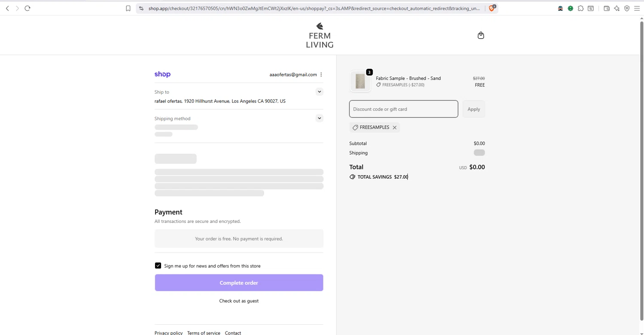Viewport: 644px width, 335px height.
Task: Open the Privacy policy link
Action: tap(168, 333)
